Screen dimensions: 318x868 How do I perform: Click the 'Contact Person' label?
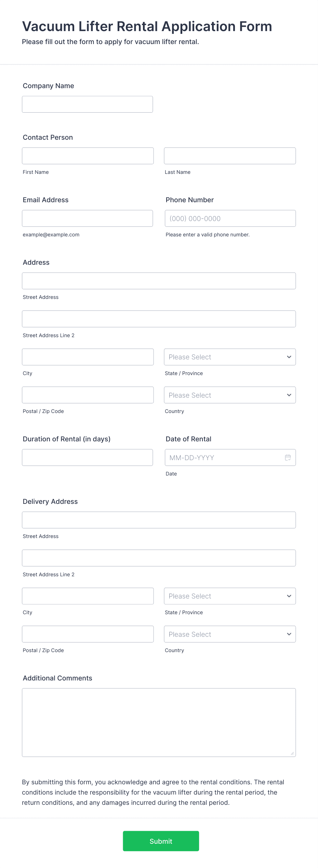[48, 137]
